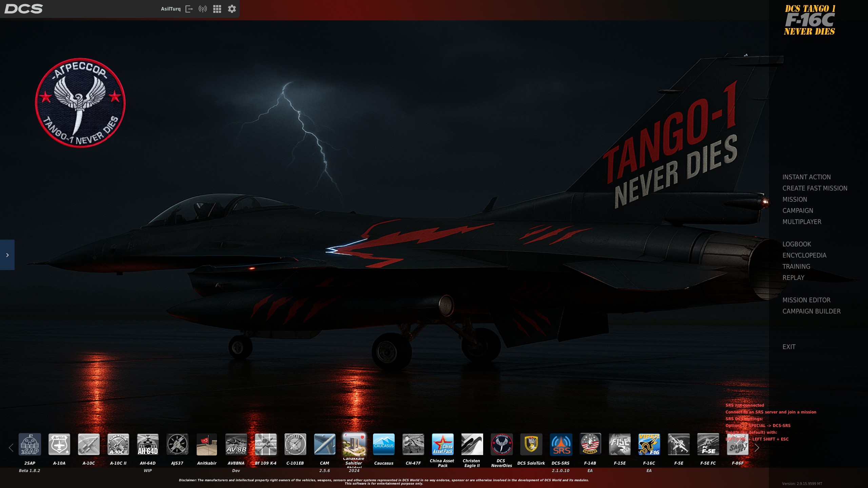This screenshot has height=488, width=868.
Task: Open settings with the gear icon
Action: click(x=232, y=9)
